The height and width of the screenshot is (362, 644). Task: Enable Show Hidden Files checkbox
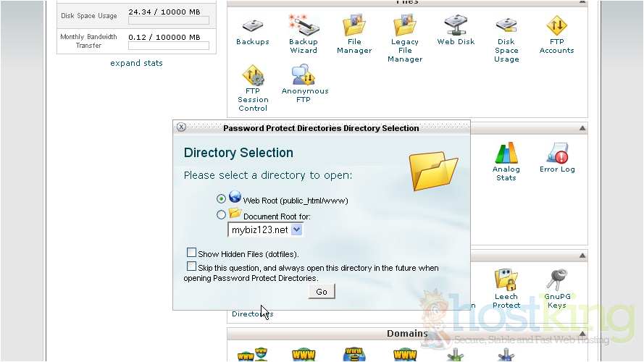click(x=192, y=253)
